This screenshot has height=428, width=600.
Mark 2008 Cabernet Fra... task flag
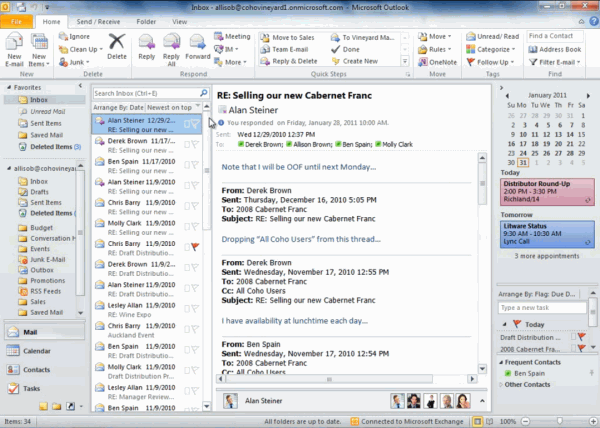(x=582, y=348)
